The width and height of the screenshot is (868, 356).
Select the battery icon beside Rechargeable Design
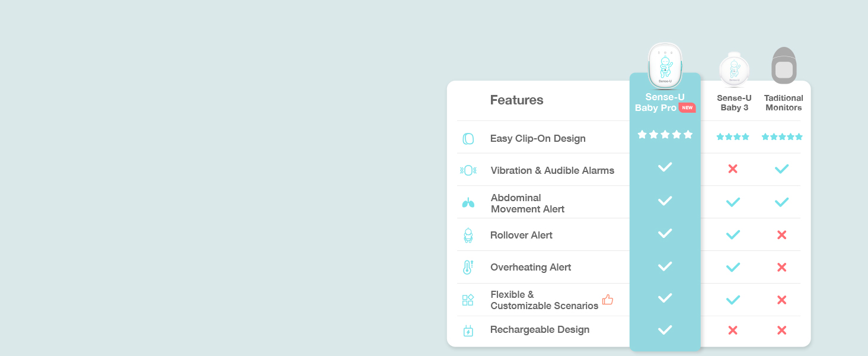pyautogui.click(x=468, y=330)
